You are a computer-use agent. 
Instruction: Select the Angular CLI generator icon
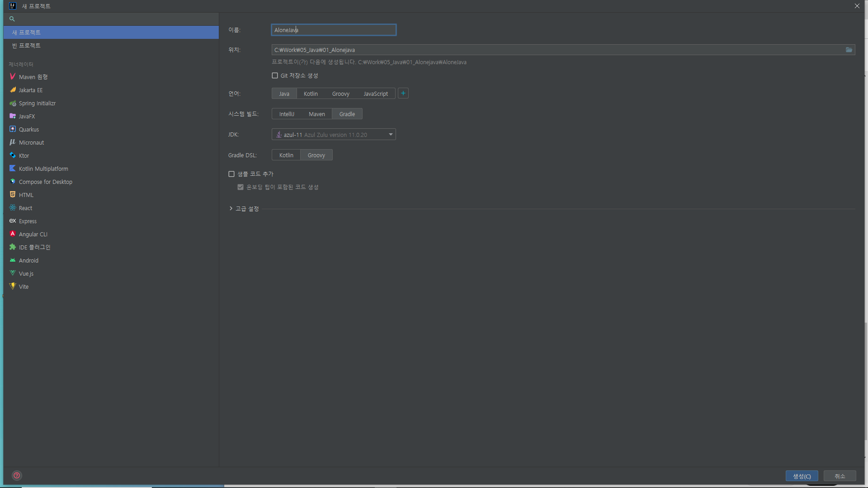point(13,234)
